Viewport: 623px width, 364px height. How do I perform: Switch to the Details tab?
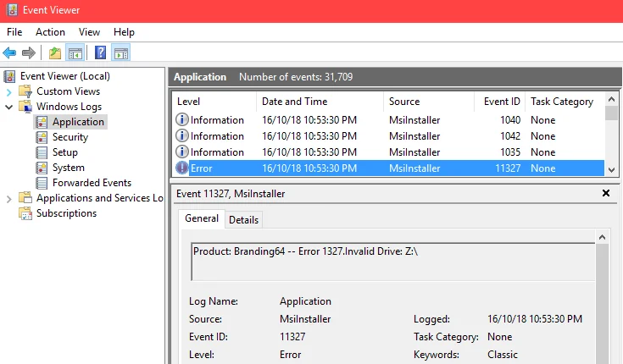(243, 219)
